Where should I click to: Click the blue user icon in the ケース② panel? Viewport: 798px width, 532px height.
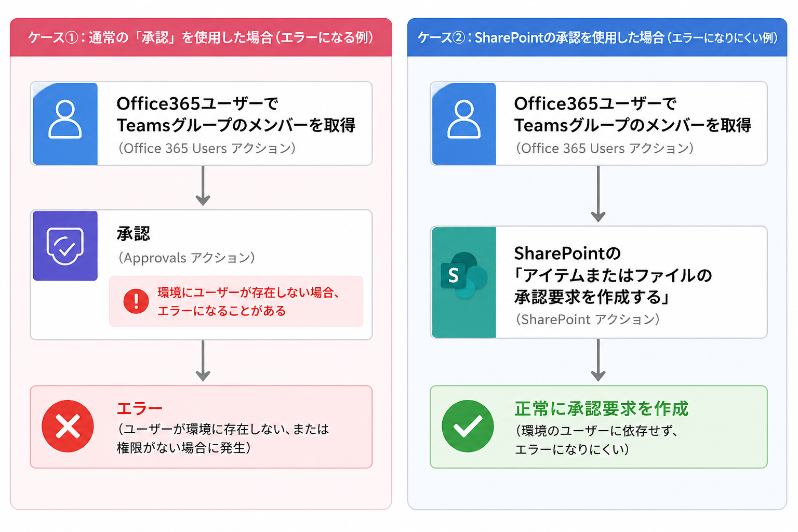pyautogui.click(x=463, y=124)
